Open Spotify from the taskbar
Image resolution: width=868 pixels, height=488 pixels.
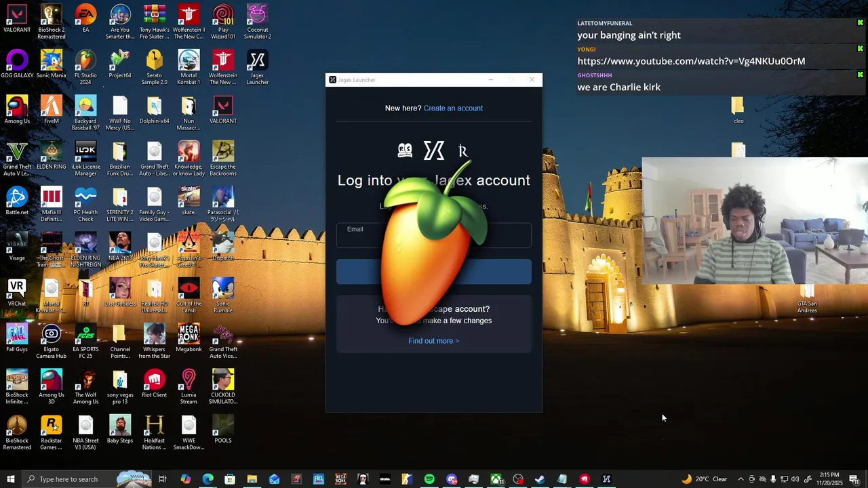click(x=429, y=479)
